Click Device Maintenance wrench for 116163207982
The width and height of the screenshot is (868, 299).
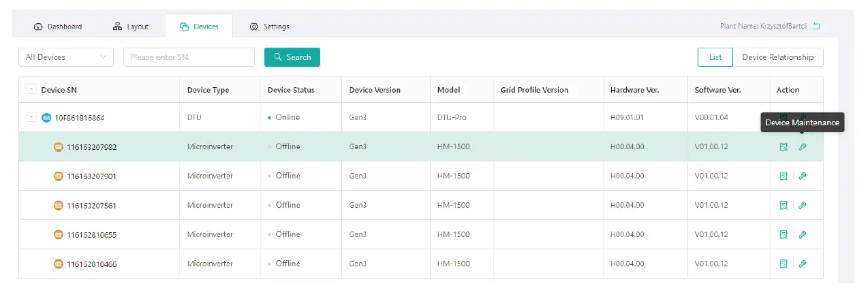(x=803, y=147)
